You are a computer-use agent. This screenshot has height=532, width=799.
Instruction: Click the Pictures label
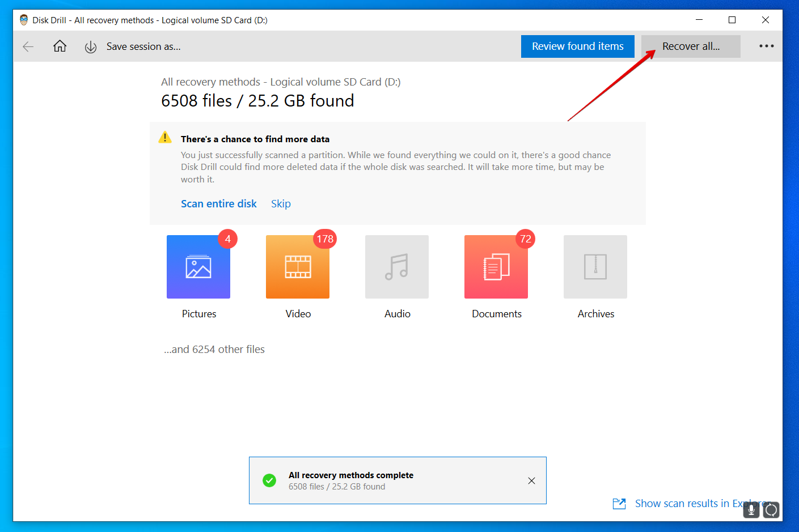[x=199, y=314]
